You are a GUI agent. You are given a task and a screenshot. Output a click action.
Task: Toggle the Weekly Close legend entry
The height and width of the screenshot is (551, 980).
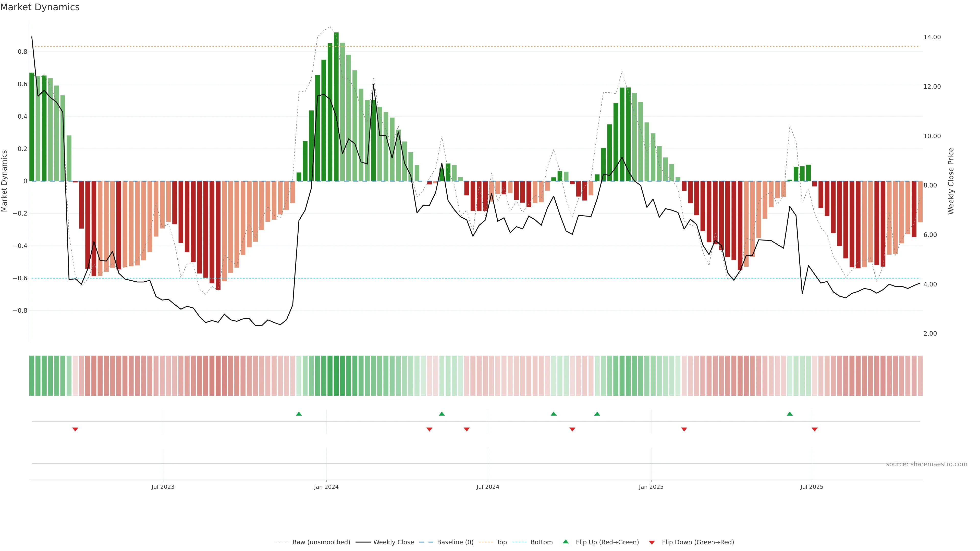[x=393, y=542]
